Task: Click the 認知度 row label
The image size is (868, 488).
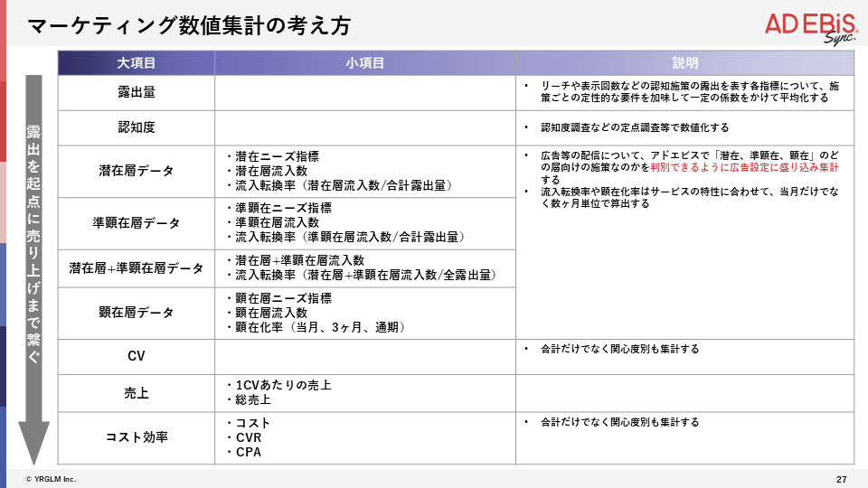Action: tap(137, 127)
